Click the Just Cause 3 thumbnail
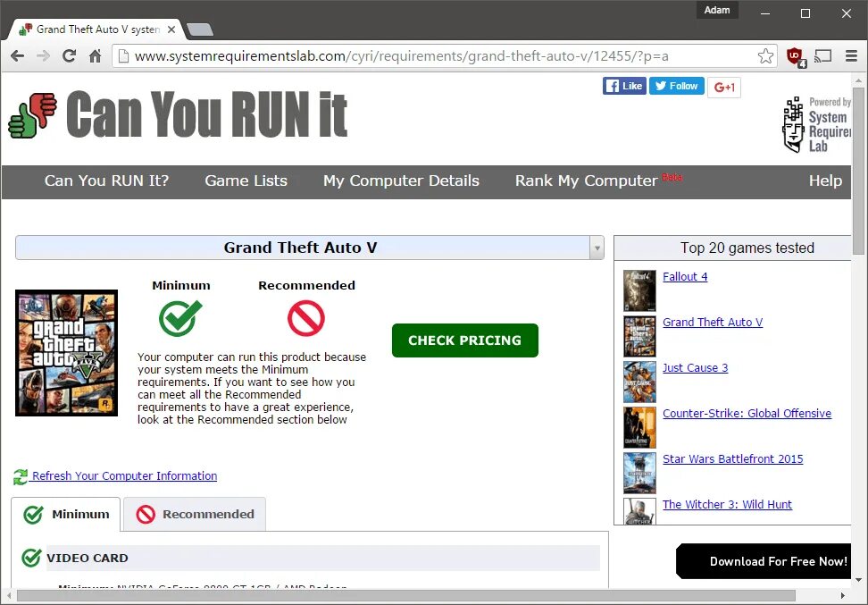868x605 pixels. [x=639, y=382]
